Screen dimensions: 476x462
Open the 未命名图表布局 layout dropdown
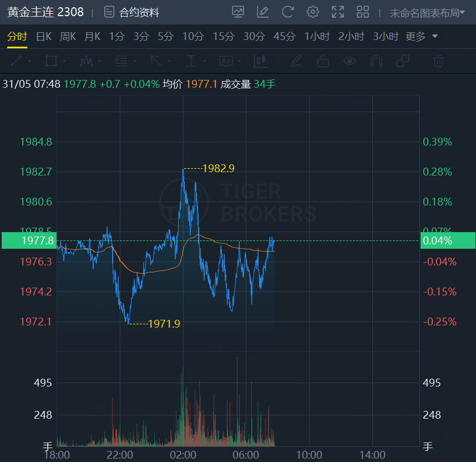[427, 13]
